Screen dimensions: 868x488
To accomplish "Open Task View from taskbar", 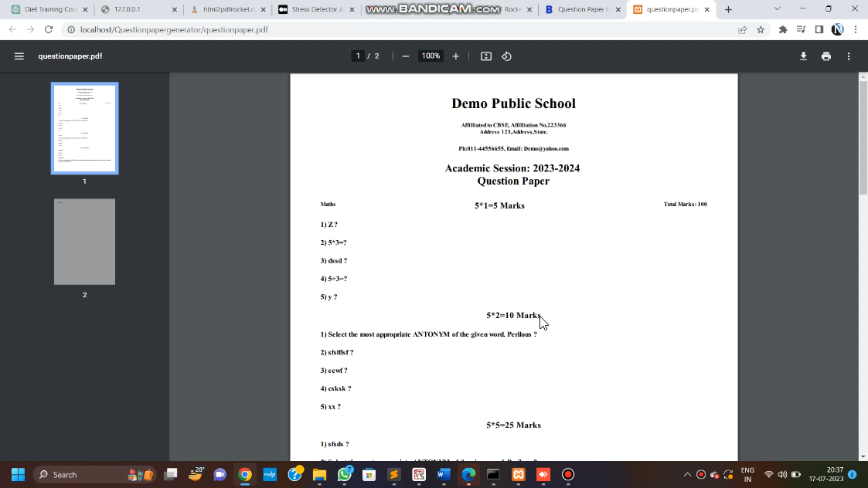I will tap(171, 475).
